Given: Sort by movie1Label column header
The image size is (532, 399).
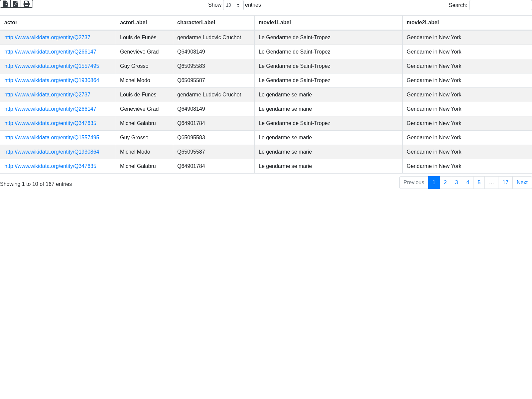Looking at the screenshot, I should tap(275, 23).
